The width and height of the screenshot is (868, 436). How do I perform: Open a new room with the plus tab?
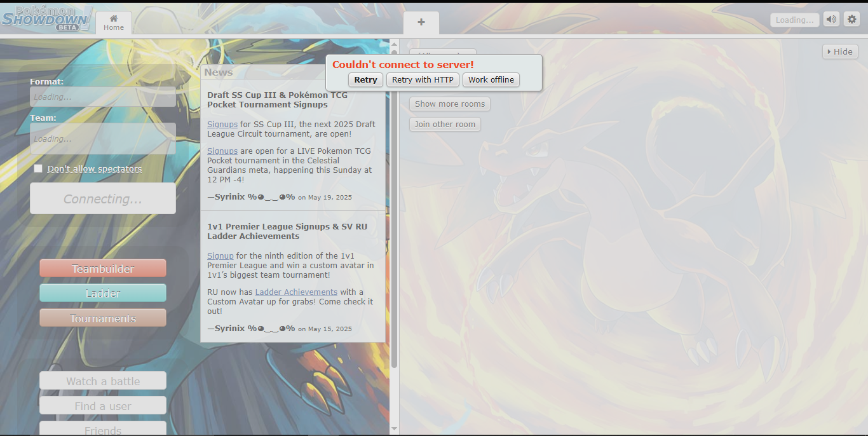(x=421, y=22)
